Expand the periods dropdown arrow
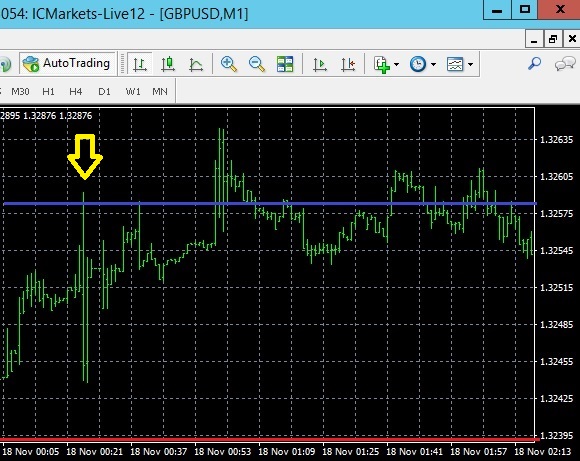The image size is (580, 461). tap(434, 64)
